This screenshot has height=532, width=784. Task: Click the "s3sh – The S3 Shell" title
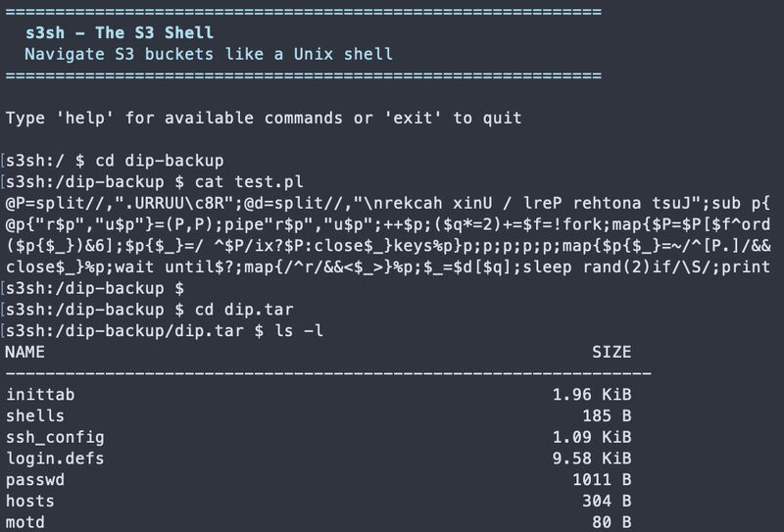coord(120,32)
